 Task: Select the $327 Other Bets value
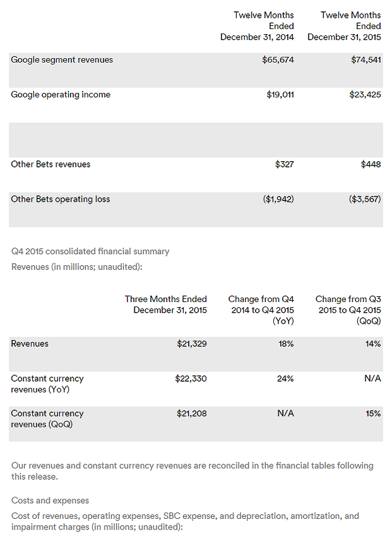[285, 164]
